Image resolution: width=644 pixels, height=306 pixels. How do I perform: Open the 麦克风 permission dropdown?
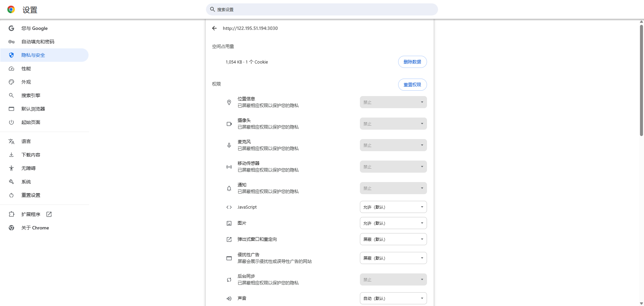pos(393,145)
